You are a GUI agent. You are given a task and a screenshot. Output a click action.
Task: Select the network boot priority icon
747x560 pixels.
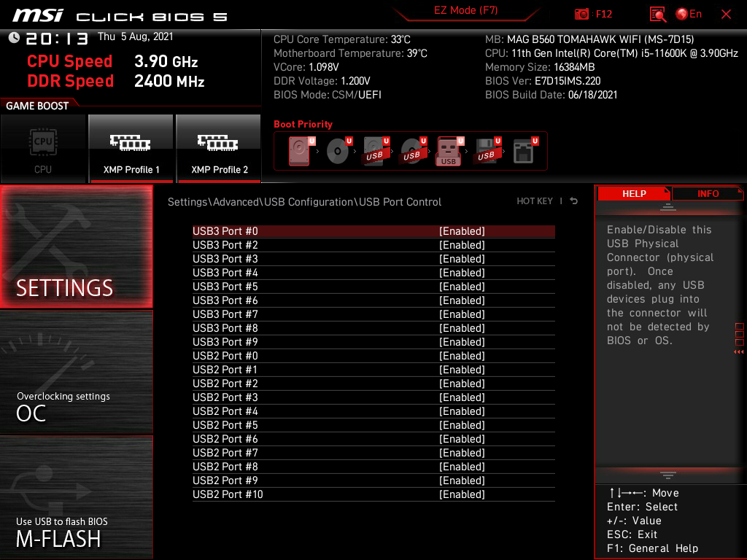click(525, 151)
